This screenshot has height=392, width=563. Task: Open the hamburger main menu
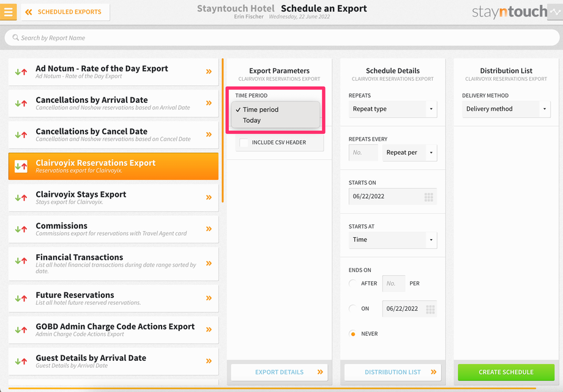[x=8, y=12]
